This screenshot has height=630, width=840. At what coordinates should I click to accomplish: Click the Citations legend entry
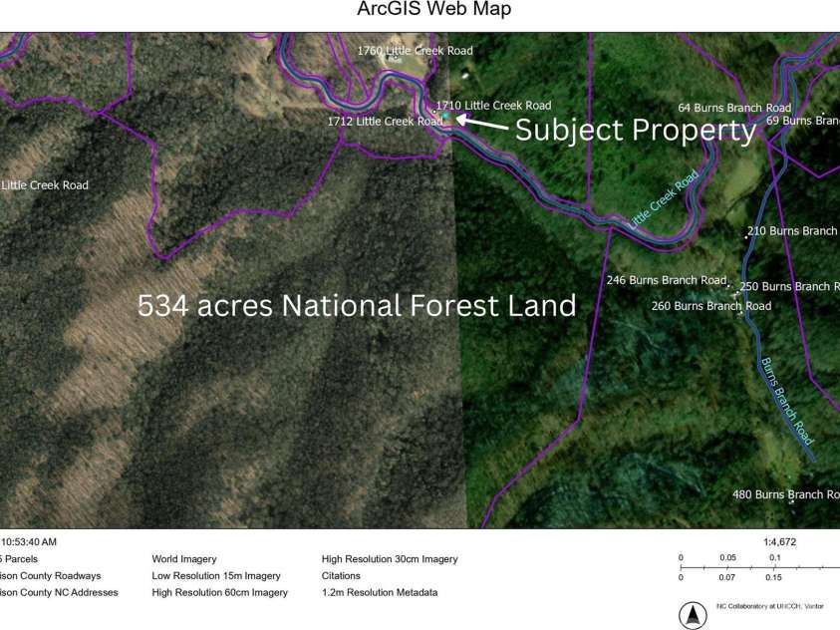coord(341,576)
